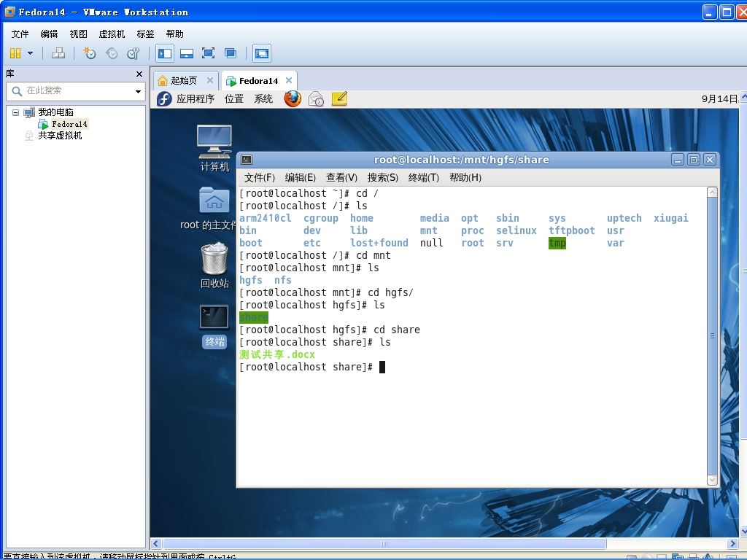Click the terminal scrollbar up arrow

[x=712, y=192]
